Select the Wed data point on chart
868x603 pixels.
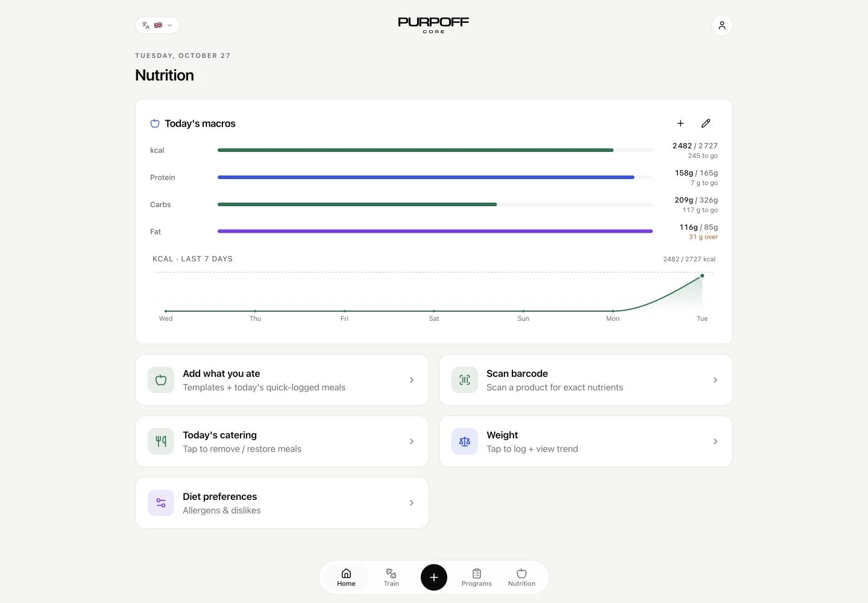click(166, 311)
